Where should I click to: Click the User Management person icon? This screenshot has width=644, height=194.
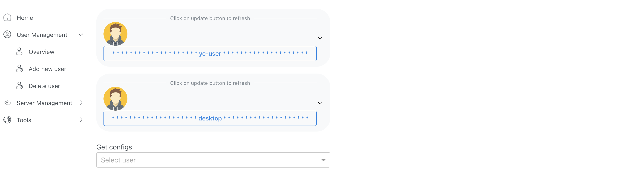pyautogui.click(x=7, y=34)
